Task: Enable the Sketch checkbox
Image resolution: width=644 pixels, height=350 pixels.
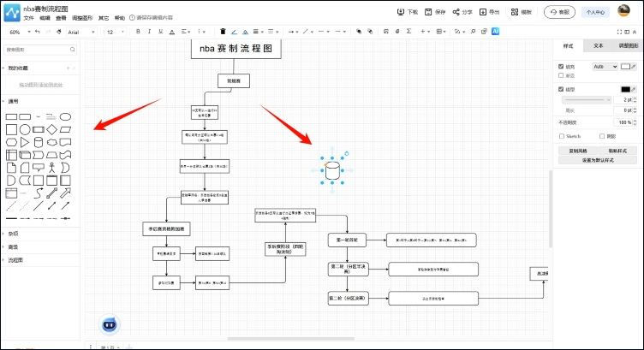Action: 561,136
